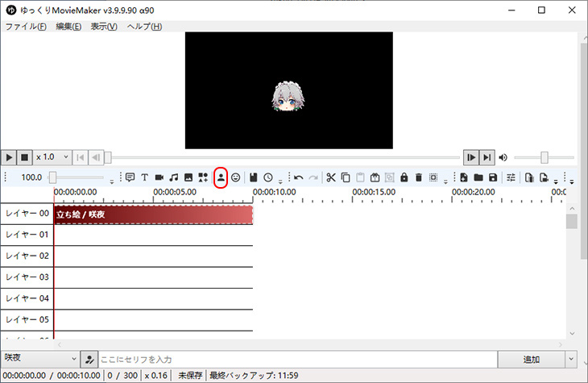This screenshot has height=383, width=588.
Task: Play the preview
Action: click(x=9, y=157)
